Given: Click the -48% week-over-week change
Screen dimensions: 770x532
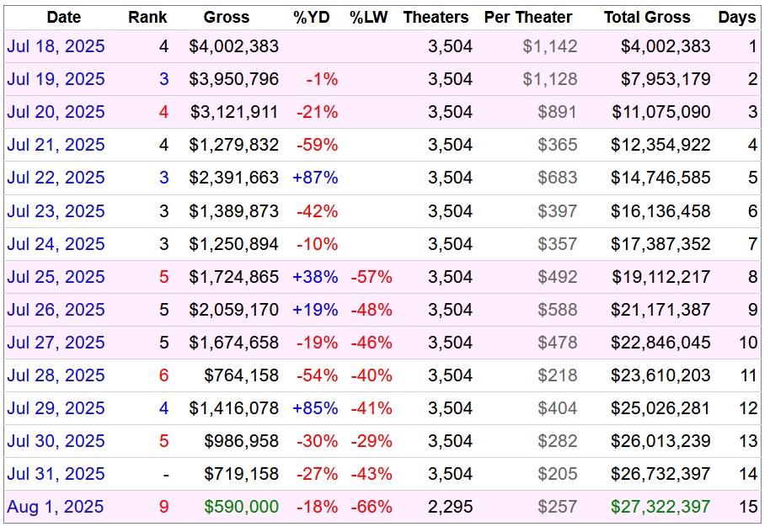Looking at the screenshot, I should [x=372, y=310].
